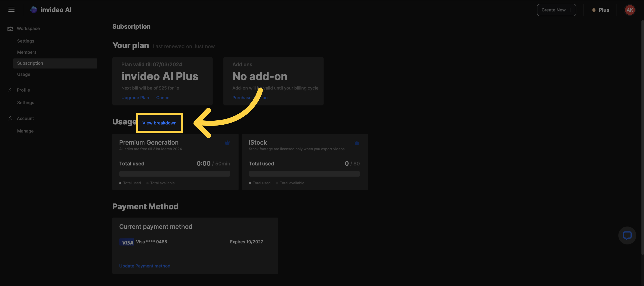644x286 pixels.
Task: Click the 'invideo AI Plus' plan name
Action: tap(160, 76)
